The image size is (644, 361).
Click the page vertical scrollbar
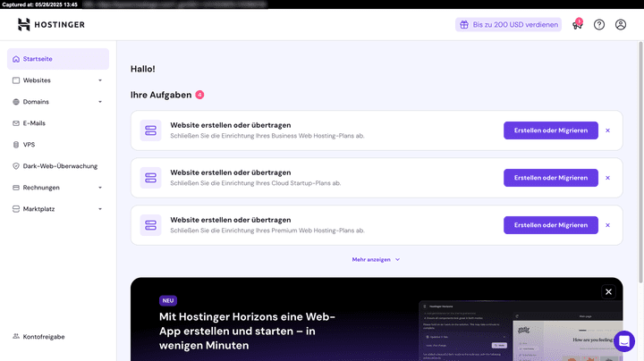(x=640, y=162)
